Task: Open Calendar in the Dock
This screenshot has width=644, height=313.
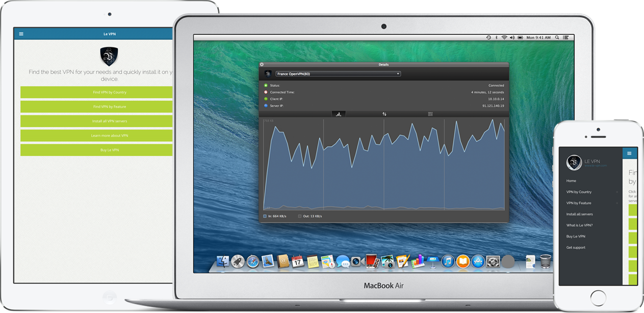Action: 298,261
